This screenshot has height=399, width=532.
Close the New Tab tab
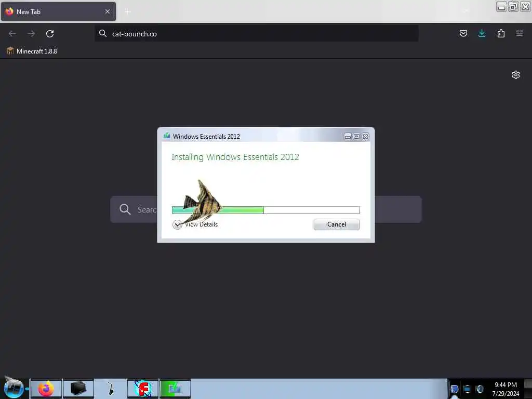coord(108,11)
